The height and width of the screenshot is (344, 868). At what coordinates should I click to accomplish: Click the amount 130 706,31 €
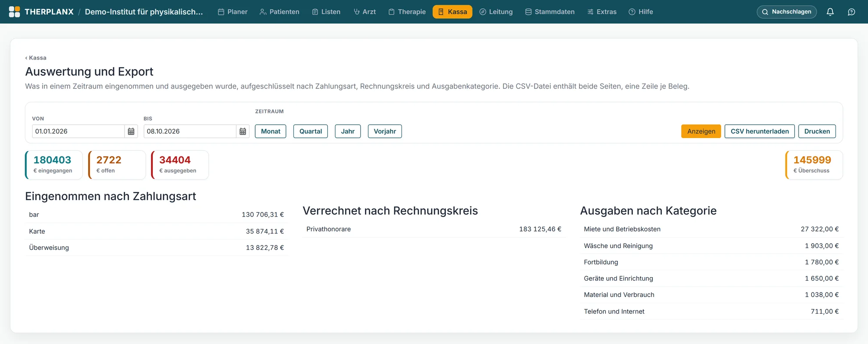tap(263, 215)
